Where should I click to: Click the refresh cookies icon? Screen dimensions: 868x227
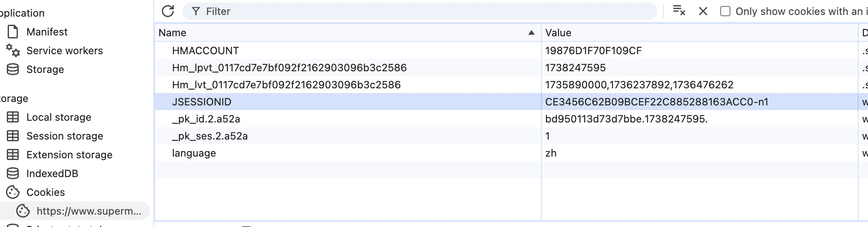(x=168, y=11)
